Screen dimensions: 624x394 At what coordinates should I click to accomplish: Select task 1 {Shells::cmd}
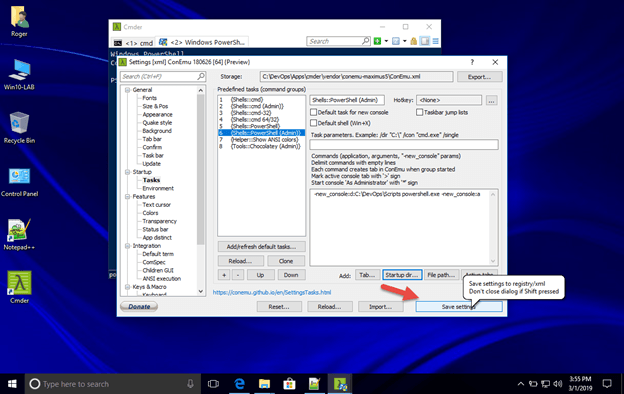(261, 99)
